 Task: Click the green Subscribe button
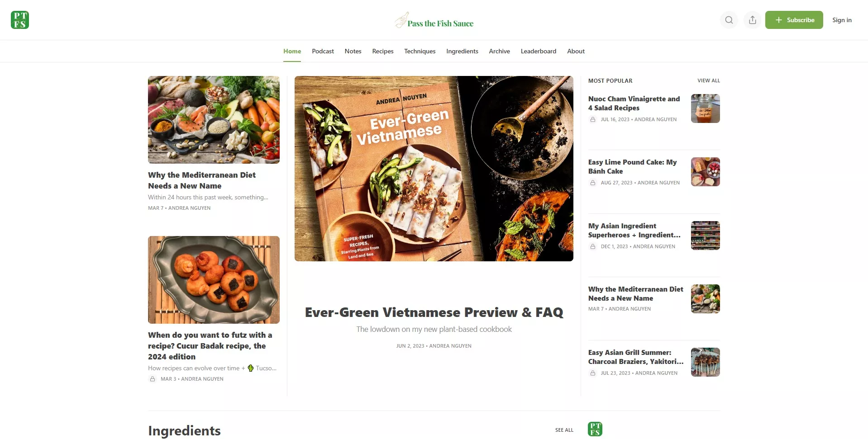(794, 20)
